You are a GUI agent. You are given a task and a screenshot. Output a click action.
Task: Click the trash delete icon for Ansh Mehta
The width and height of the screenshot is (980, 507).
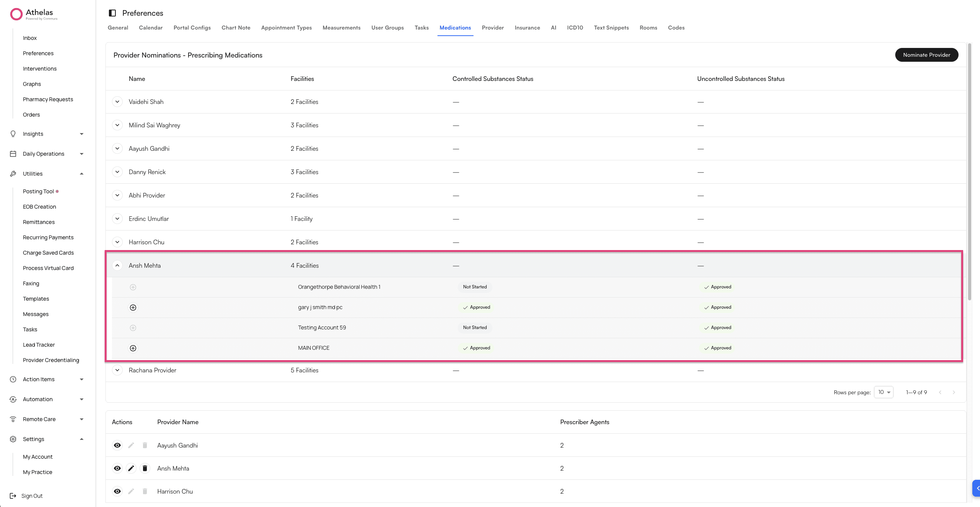pos(145,468)
